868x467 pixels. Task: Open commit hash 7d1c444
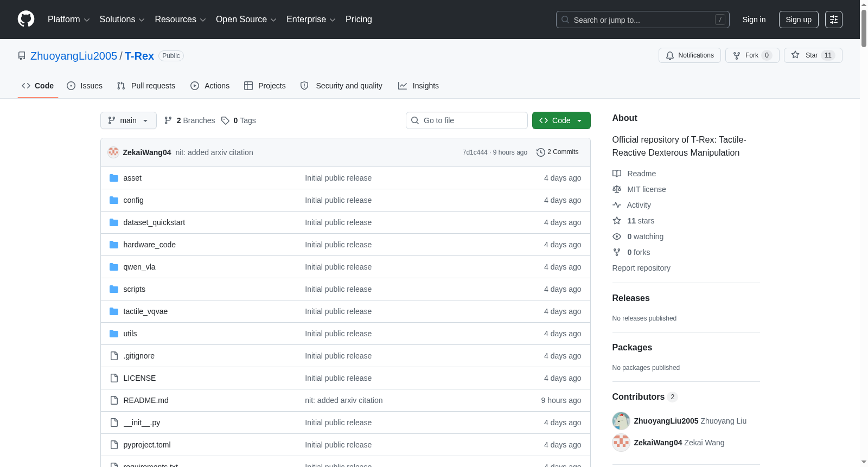[x=475, y=152]
